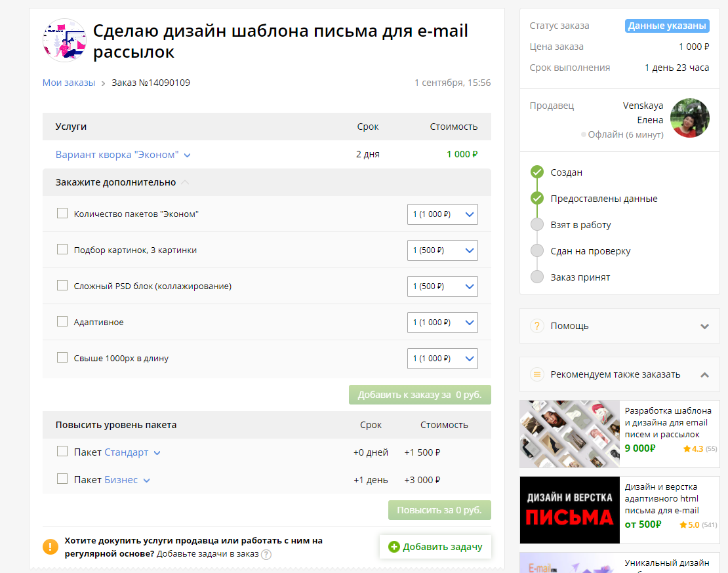
Task: Click the question mark hint after Добавьте задачи в заказ
Action: pyautogui.click(x=266, y=555)
